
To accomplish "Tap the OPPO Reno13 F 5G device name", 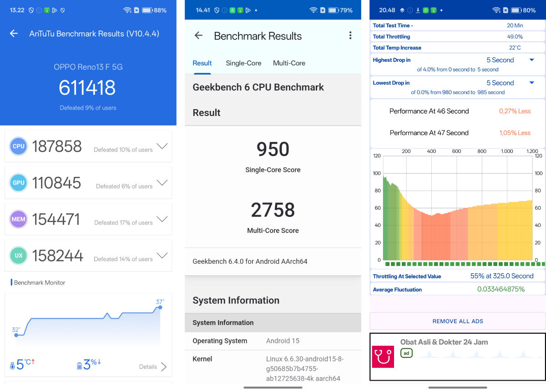I will tap(88, 67).
